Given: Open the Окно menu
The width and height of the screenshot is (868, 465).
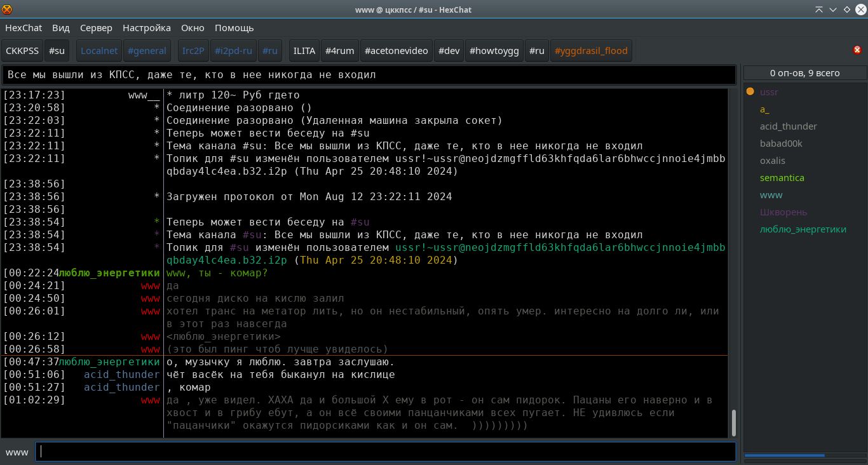Looking at the screenshot, I should (x=193, y=28).
